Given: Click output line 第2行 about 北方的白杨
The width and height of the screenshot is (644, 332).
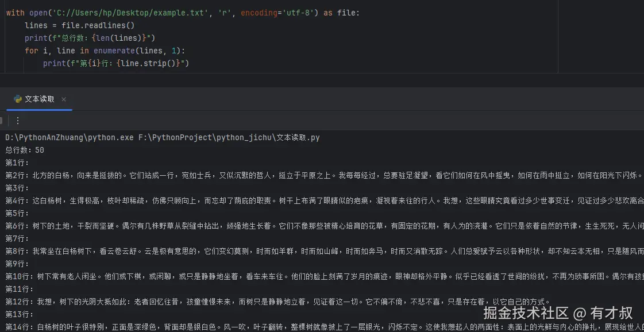Looking at the screenshot, I should 325,175.
